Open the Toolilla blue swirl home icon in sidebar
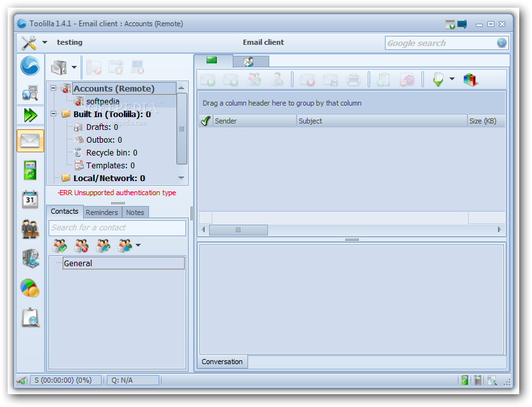532x407 pixels. click(30, 66)
